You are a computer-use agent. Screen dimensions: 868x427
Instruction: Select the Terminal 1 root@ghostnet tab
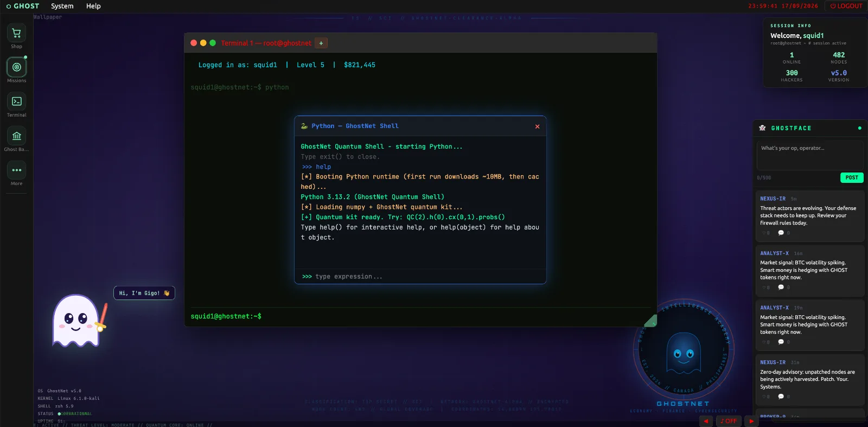[266, 43]
